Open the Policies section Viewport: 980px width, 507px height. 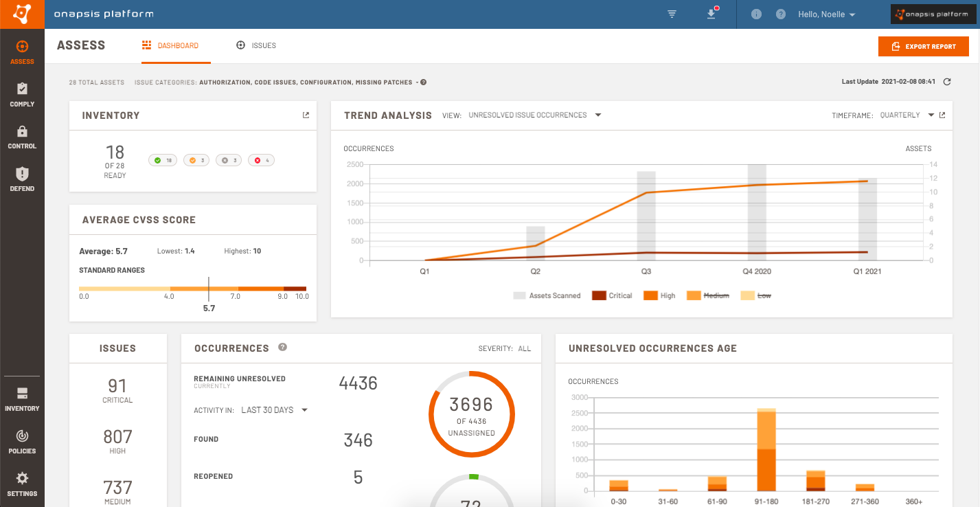pos(21,442)
